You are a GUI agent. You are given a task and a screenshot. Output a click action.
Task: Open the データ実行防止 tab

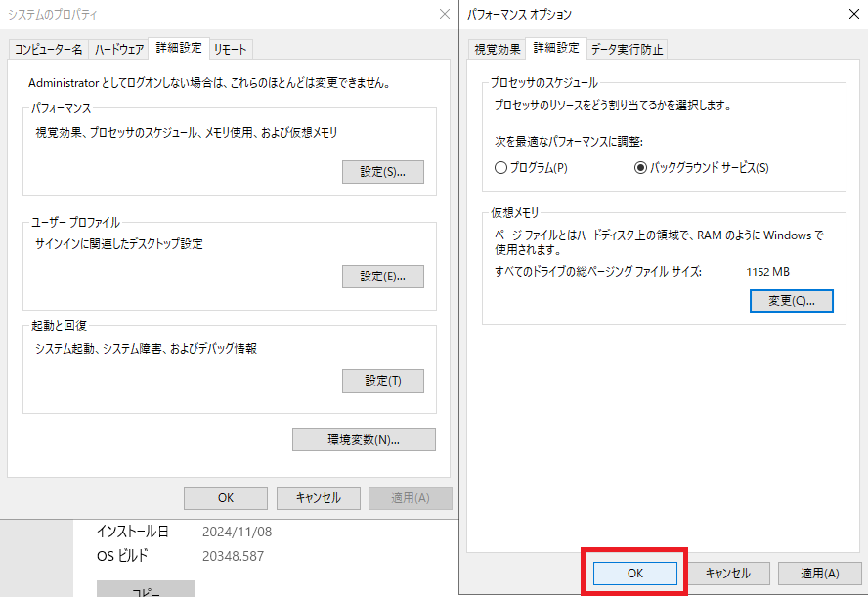(628, 49)
